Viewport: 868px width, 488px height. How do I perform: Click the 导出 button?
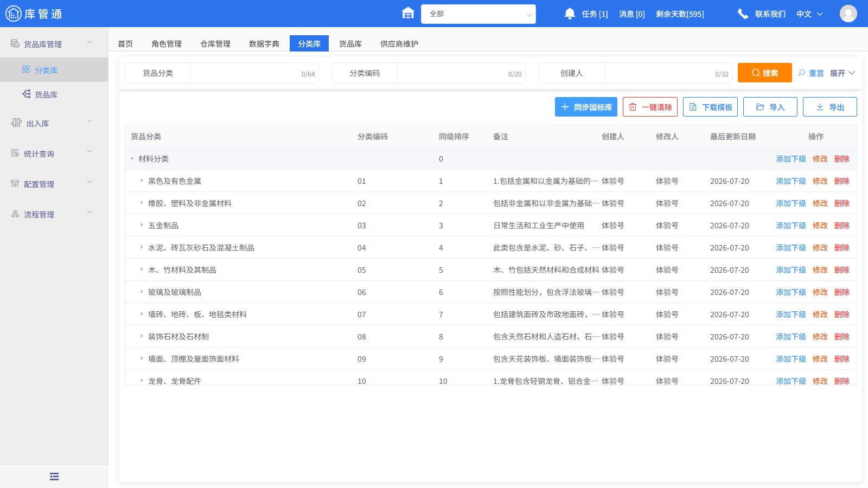point(830,107)
